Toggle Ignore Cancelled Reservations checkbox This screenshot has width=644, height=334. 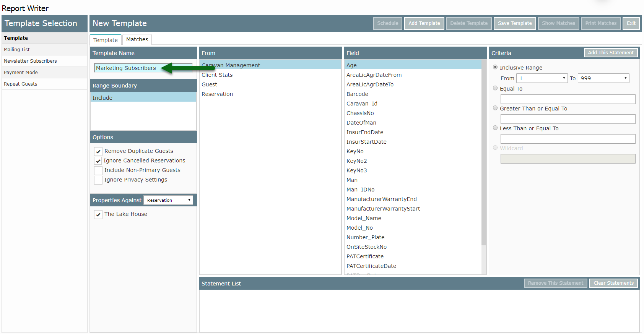pos(98,161)
